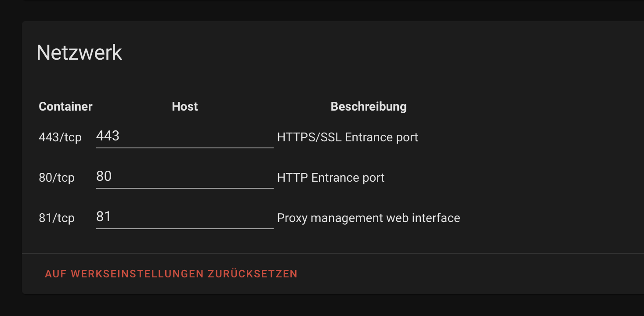Click AUF WERKSEINSTELLUNGEN ZURÜCKSETZEN
The width and height of the screenshot is (644, 316).
170,273
